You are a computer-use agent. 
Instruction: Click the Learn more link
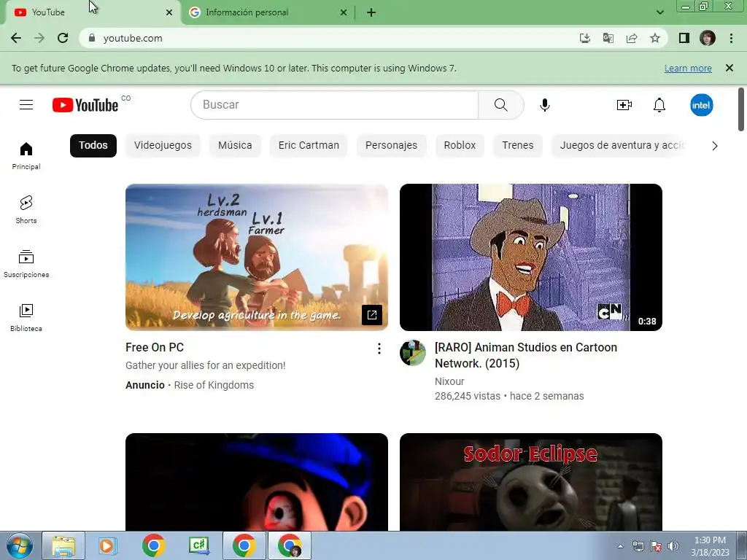(x=688, y=68)
